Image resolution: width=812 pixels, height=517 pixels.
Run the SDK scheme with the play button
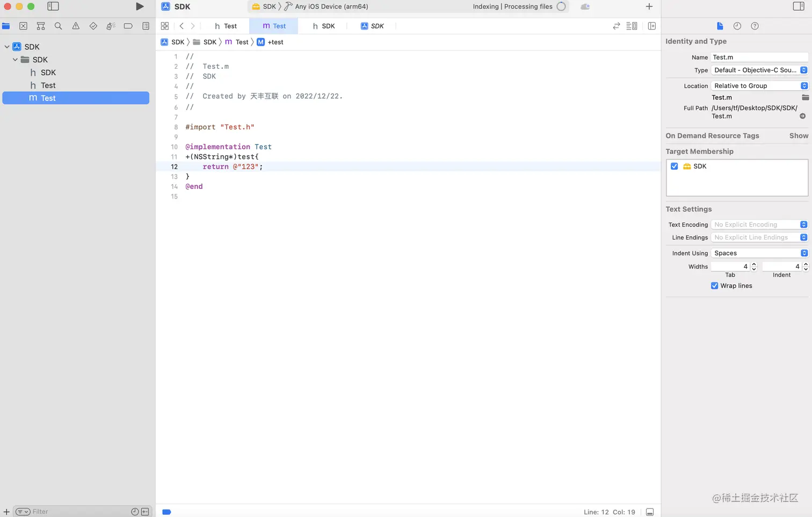click(x=140, y=6)
